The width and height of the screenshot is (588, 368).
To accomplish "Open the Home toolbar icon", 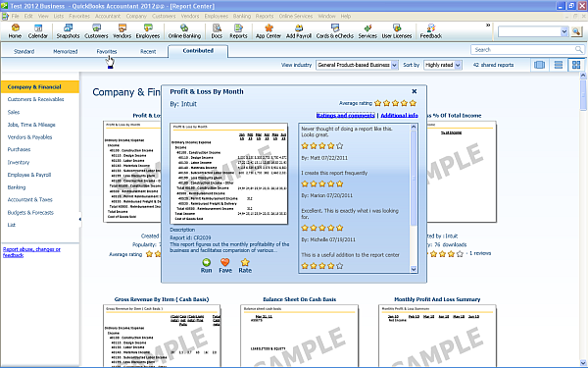I will pyautogui.click(x=15, y=31).
